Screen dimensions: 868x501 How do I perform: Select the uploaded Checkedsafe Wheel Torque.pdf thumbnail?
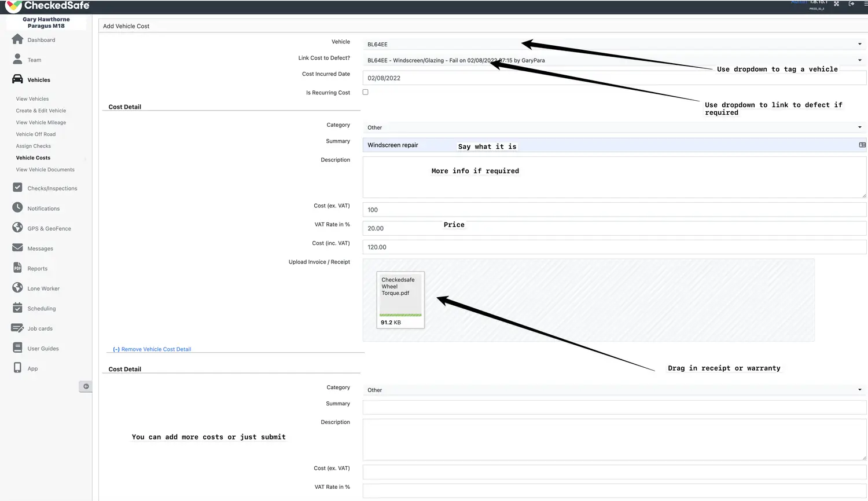(400, 300)
